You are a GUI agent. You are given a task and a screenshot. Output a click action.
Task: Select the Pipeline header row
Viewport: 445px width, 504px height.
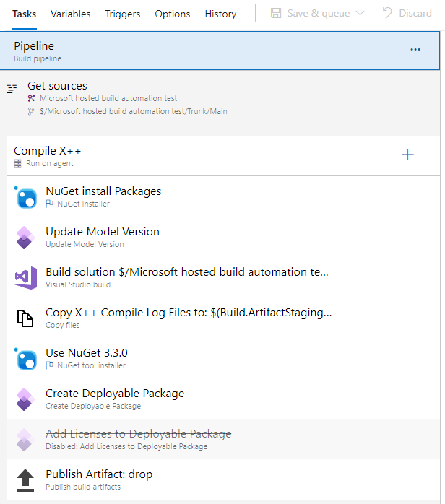coord(220,51)
